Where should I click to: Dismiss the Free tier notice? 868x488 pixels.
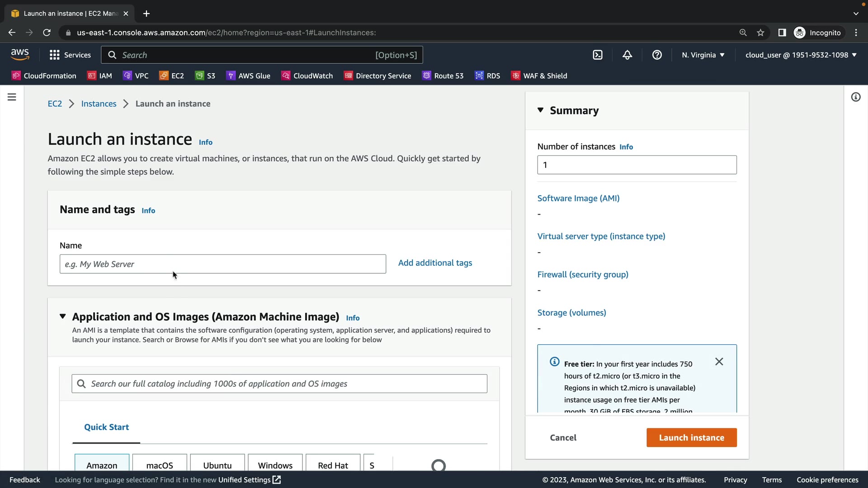click(719, 361)
